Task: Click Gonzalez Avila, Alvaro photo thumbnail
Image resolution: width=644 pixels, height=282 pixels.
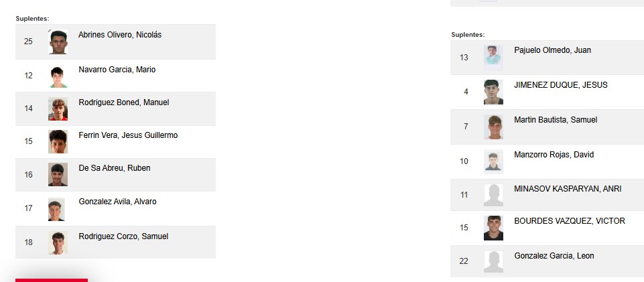Action: 57,209
